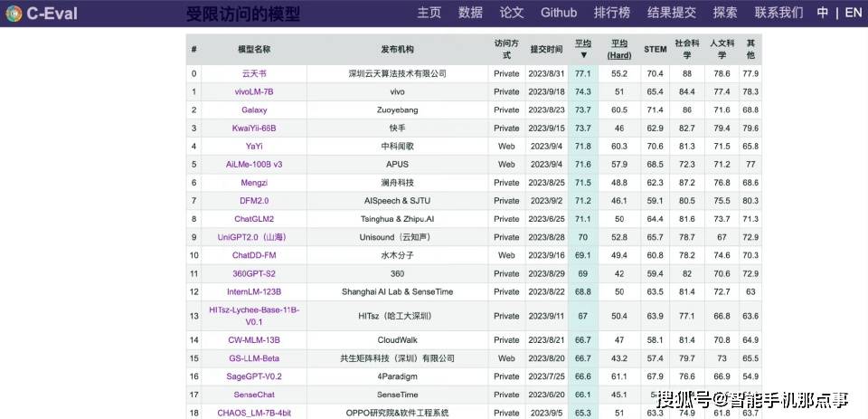Image resolution: width=868 pixels, height=419 pixels.
Task: Open the Github nav link
Action: (x=559, y=13)
